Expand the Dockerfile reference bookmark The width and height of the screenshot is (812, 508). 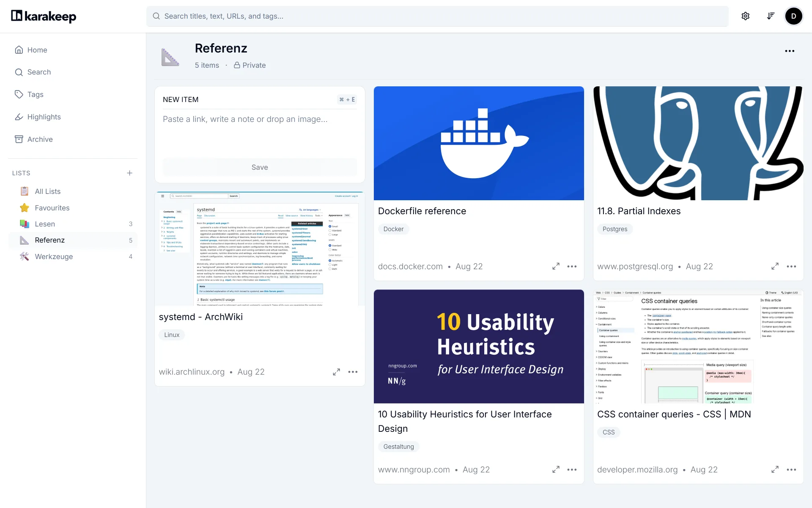(x=556, y=266)
